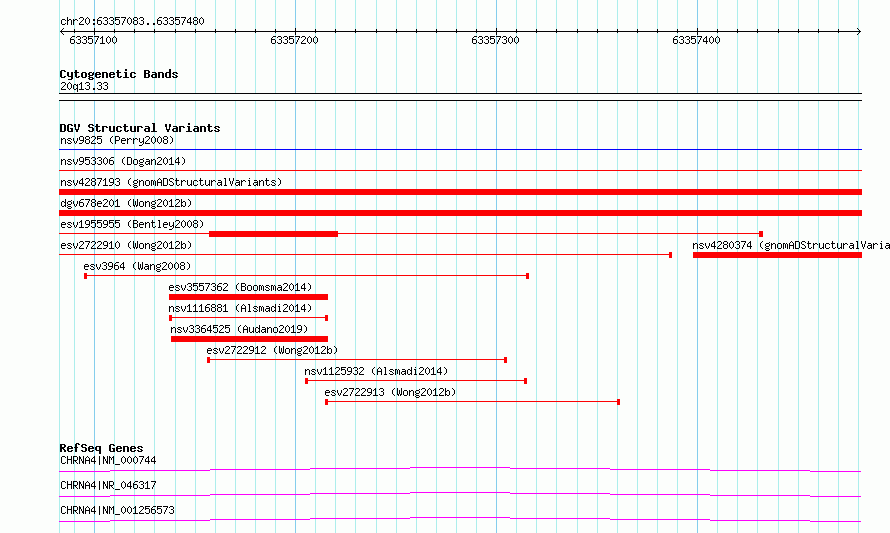Open CHRNA4|NM_000744 gene label
The height and width of the screenshot is (533, 890).
[108, 460]
